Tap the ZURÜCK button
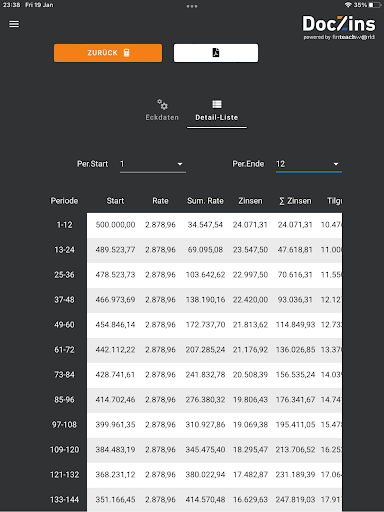384x512 pixels. point(108,53)
